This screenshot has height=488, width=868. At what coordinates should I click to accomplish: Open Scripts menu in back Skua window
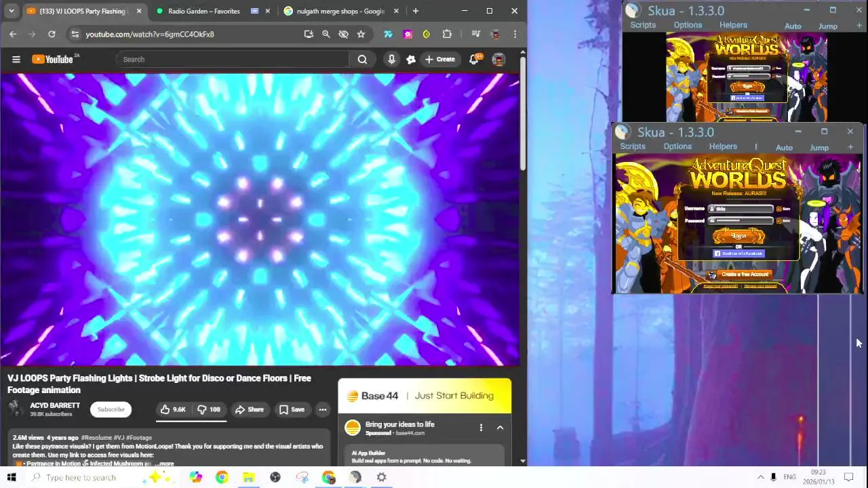pos(643,25)
